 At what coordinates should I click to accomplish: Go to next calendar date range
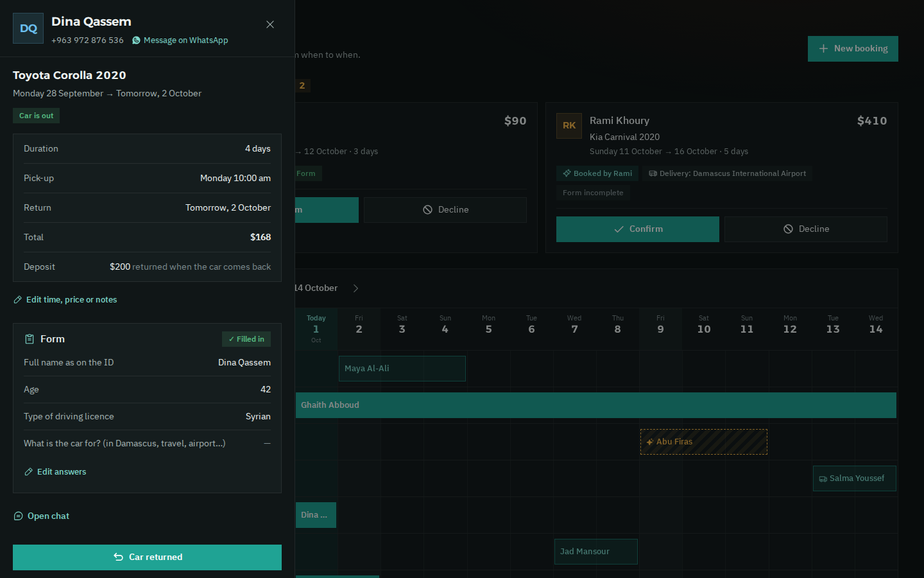click(356, 288)
